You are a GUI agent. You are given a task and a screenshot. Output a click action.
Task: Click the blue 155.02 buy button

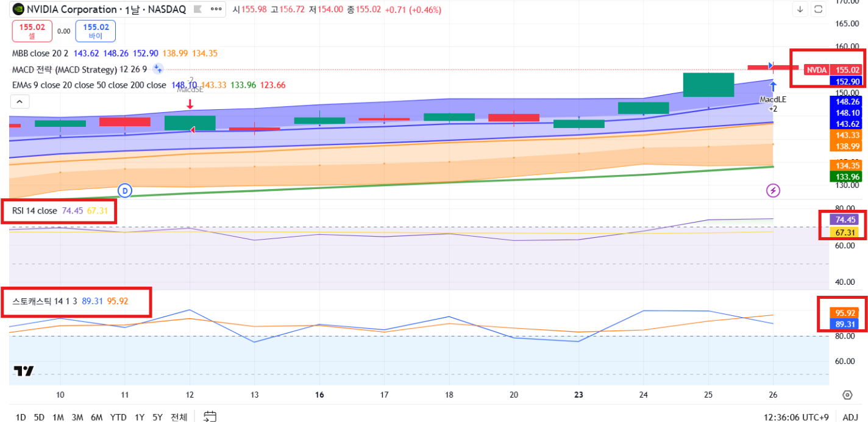(x=96, y=30)
